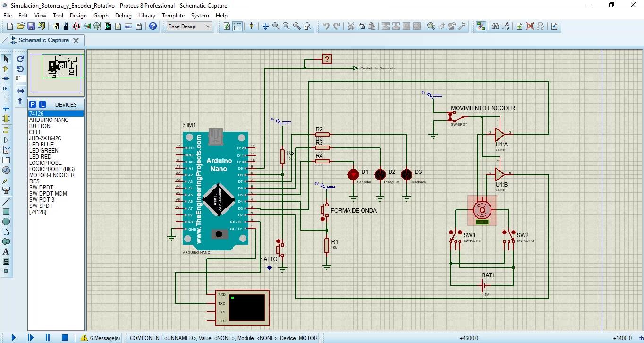Choose the Junction Dot Mode tool
This screenshot has height=343, width=644.
click(6, 79)
